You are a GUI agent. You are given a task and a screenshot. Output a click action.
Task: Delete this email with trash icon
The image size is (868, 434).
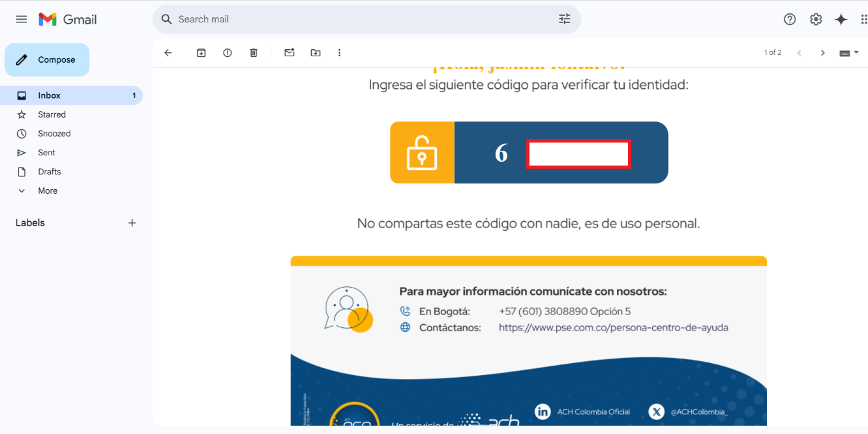pos(254,53)
